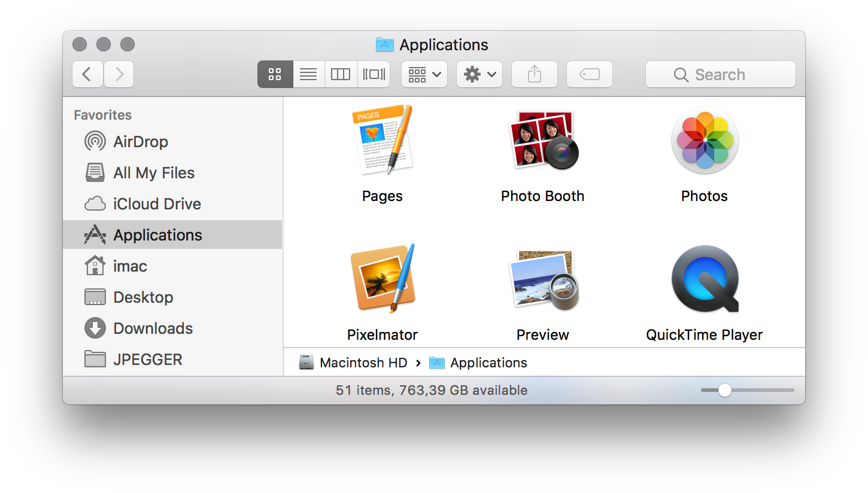
Task: Click the magnifier icon in Search
Action: coord(681,75)
